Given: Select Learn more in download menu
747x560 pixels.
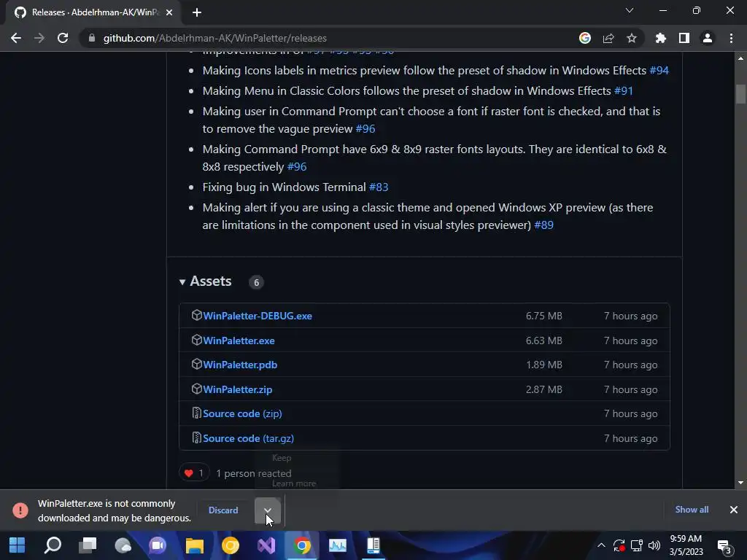Looking at the screenshot, I should (x=294, y=483).
